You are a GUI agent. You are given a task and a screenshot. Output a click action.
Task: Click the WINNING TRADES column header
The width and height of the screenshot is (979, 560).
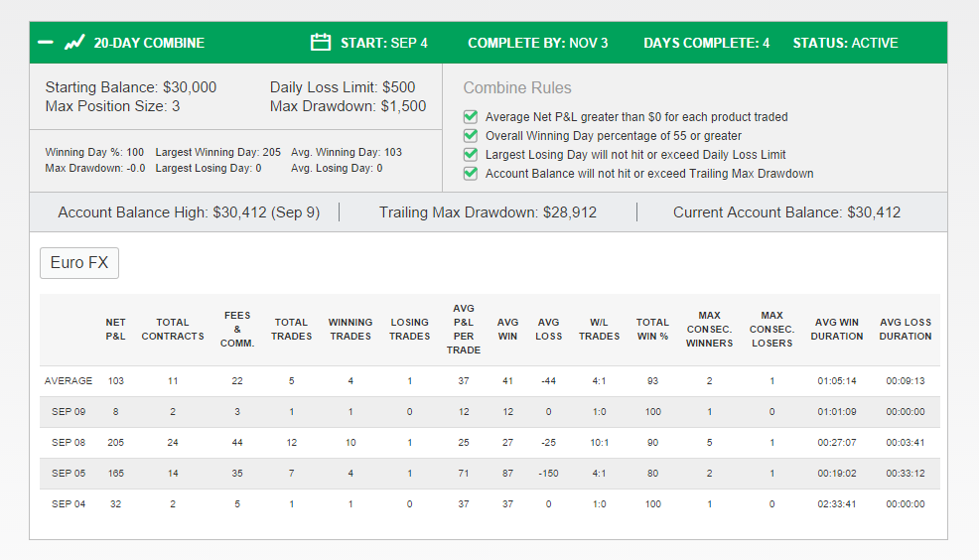click(x=350, y=329)
